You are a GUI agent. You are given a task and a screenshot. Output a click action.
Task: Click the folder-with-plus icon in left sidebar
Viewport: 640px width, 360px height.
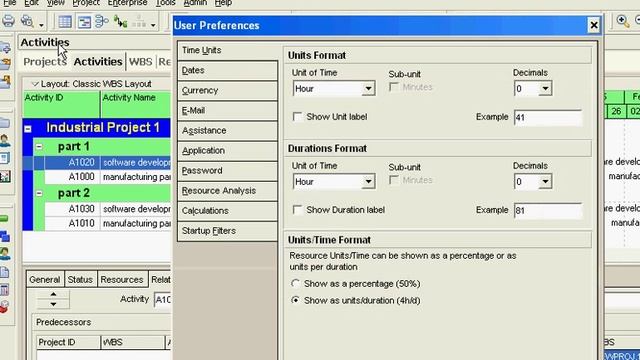click(5, 48)
